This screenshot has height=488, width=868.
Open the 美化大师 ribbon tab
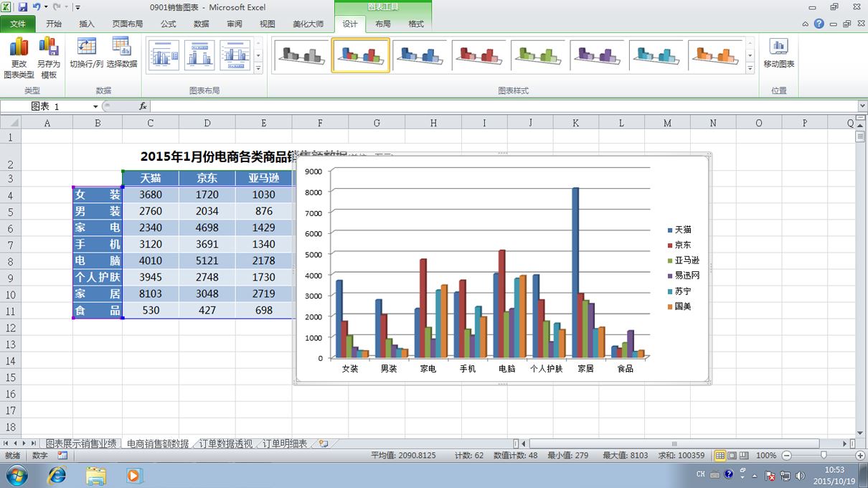click(x=308, y=24)
